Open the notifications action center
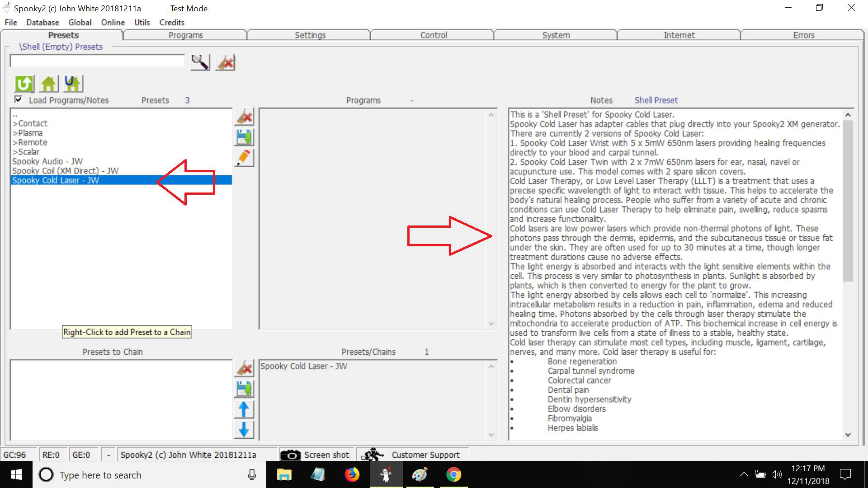The width and height of the screenshot is (868, 488). (x=845, y=474)
